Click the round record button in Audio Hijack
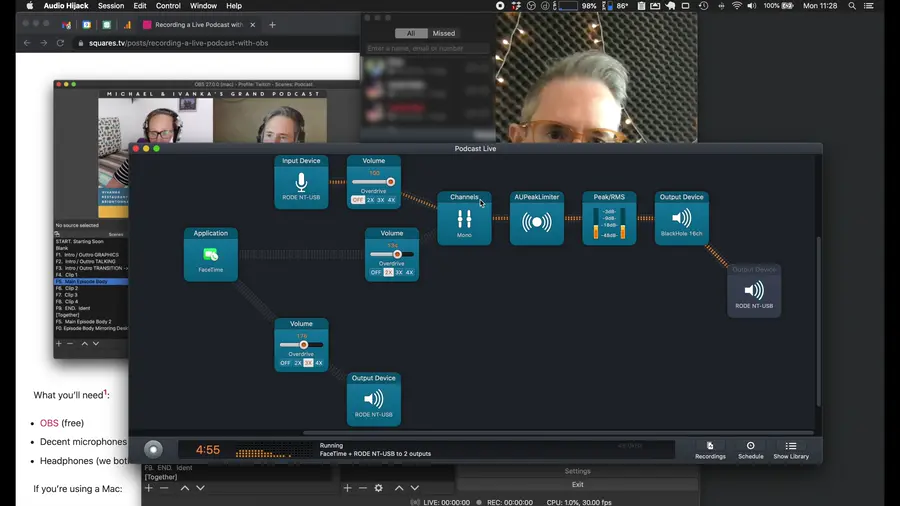This screenshot has height=506, width=900. 153,449
